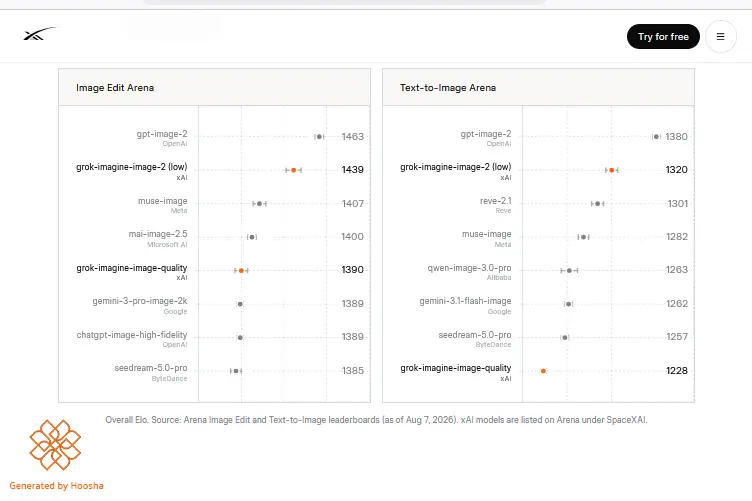Click the 1257 Elo score value
This screenshot has width=752, height=501.
click(x=677, y=337)
